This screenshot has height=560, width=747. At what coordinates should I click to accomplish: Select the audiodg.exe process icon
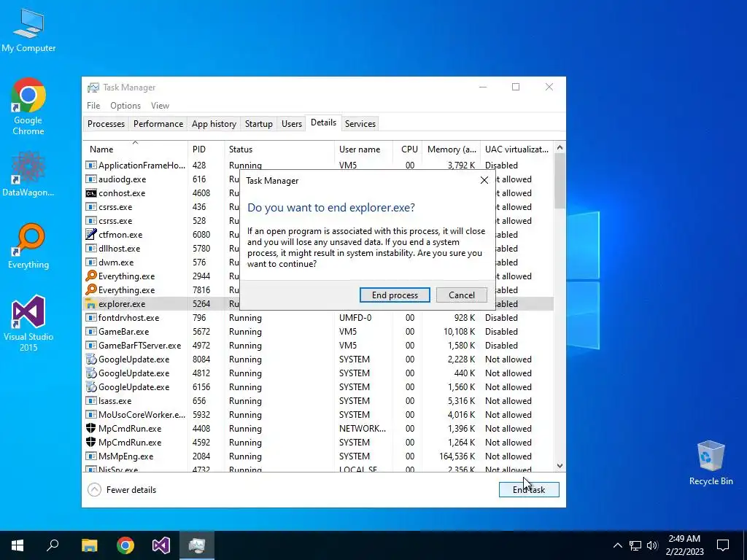point(91,179)
